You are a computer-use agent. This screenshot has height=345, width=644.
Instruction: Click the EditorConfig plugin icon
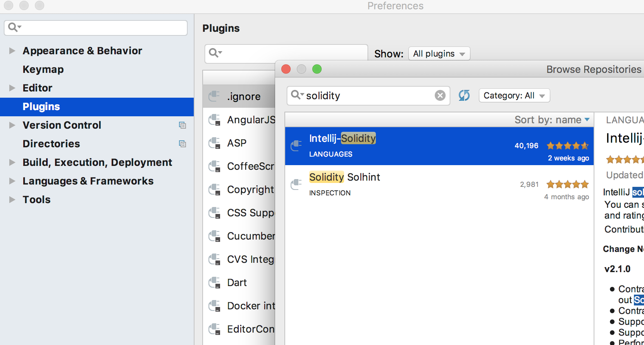coord(214,329)
